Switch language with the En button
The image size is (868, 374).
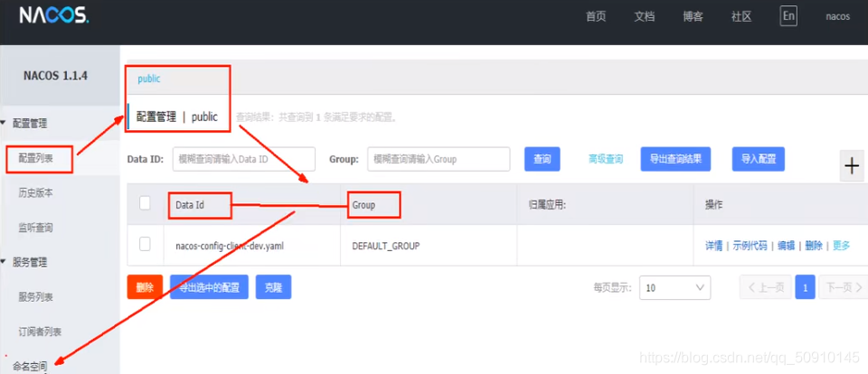click(x=788, y=16)
